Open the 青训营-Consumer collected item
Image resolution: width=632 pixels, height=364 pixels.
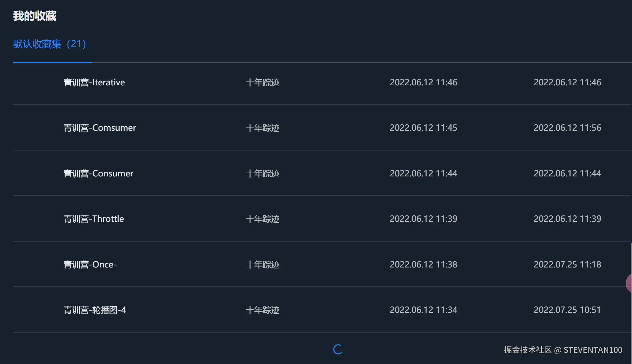click(99, 173)
